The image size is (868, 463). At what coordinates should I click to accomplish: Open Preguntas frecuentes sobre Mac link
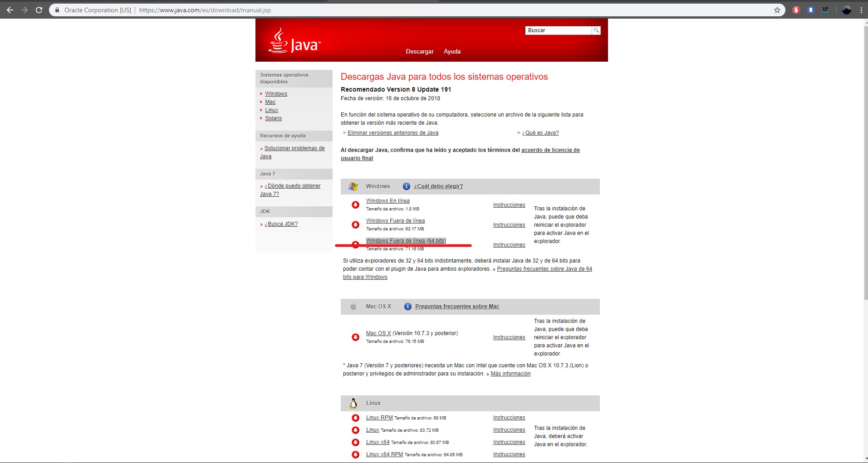pyautogui.click(x=457, y=307)
